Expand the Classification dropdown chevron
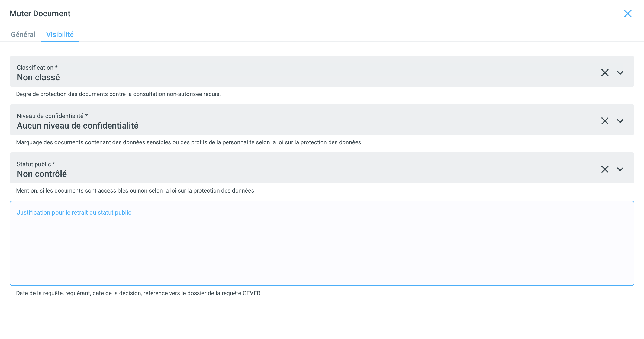 620,73
